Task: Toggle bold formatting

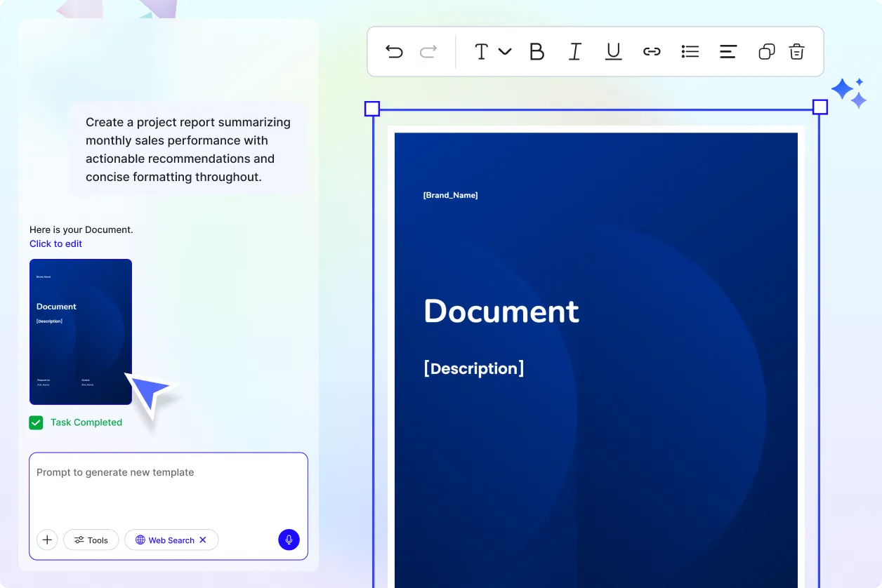Action: (537, 52)
